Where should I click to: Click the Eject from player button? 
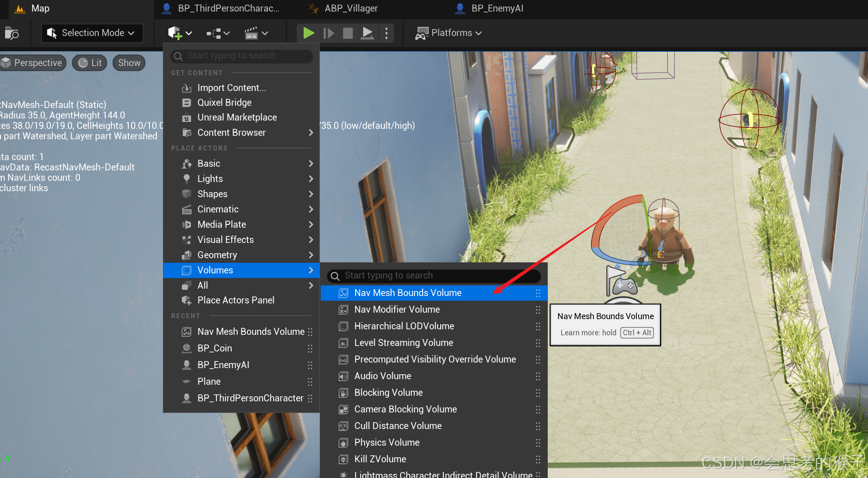(367, 33)
